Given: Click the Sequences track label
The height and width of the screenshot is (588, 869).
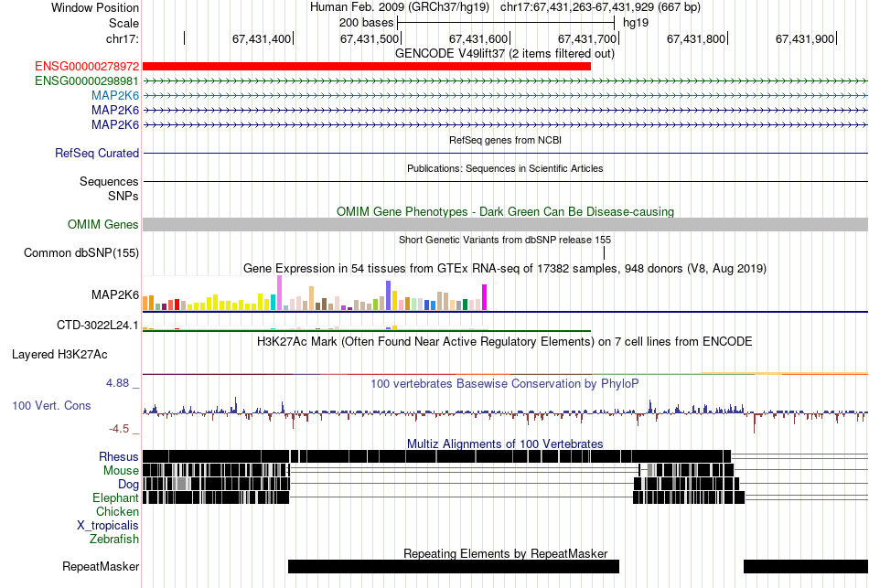Looking at the screenshot, I should [109, 181].
